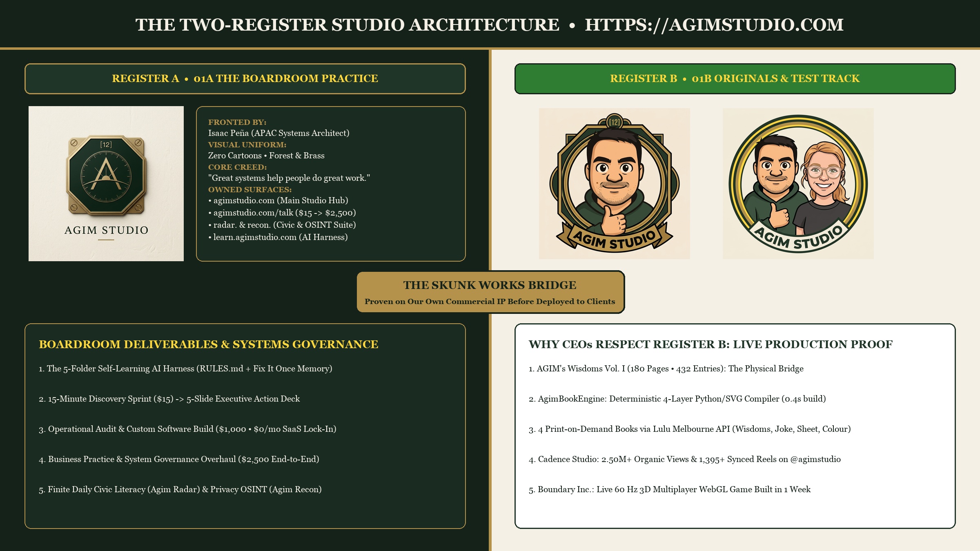The image size is (980, 551).
Task: Click Cadence Studio 2.50M+ Organic Views item
Action: tap(685, 459)
